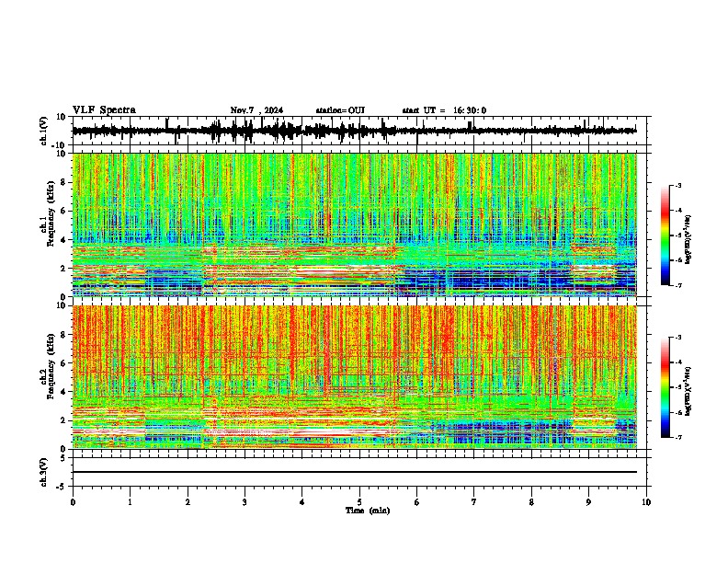Click the 'ch.3(V)' axis label
728x563 pixels.
(x=44, y=472)
